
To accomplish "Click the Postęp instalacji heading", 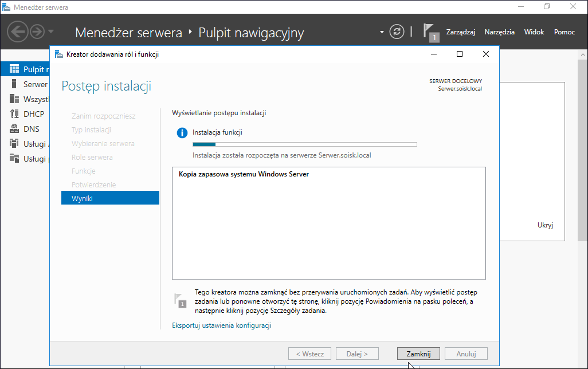I will (x=106, y=87).
